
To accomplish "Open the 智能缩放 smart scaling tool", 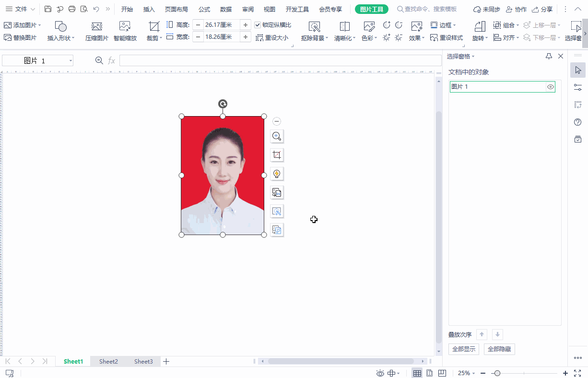I will pos(125,31).
